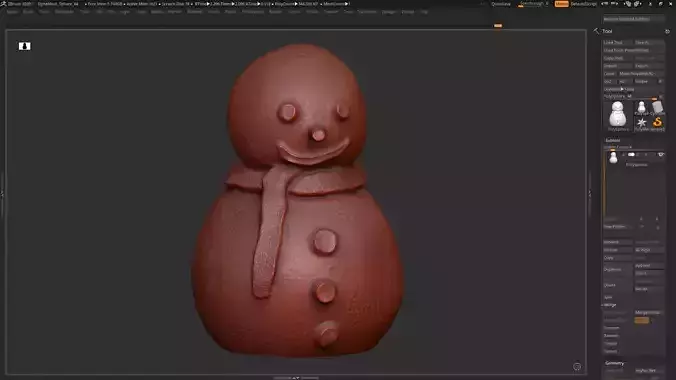Click the Duplicate subtool button
Image resolution: width=676 pixels, height=380 pixels.
[x=617, y=269]
